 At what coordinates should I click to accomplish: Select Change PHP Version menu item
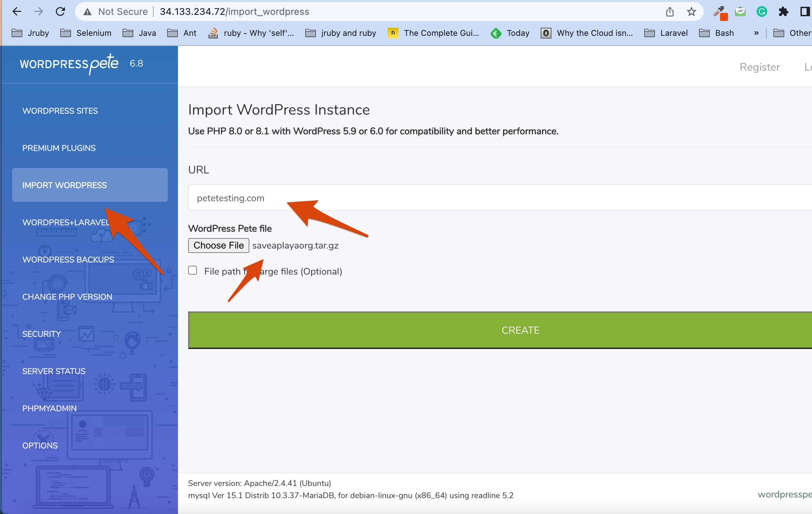[x=67, y=297]
